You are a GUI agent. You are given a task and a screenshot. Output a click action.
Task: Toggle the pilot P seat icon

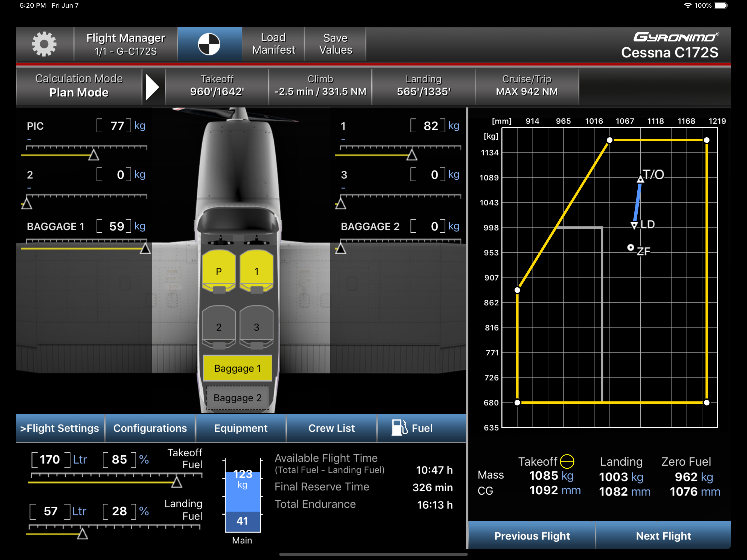pyautogui.click(x=219, y=271)
